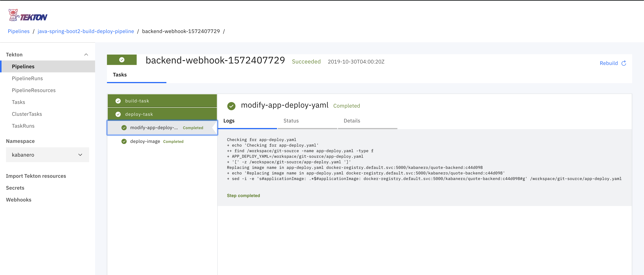Click the Rebuild button
The image size is (644, 275).
click(x=613, y=63)
